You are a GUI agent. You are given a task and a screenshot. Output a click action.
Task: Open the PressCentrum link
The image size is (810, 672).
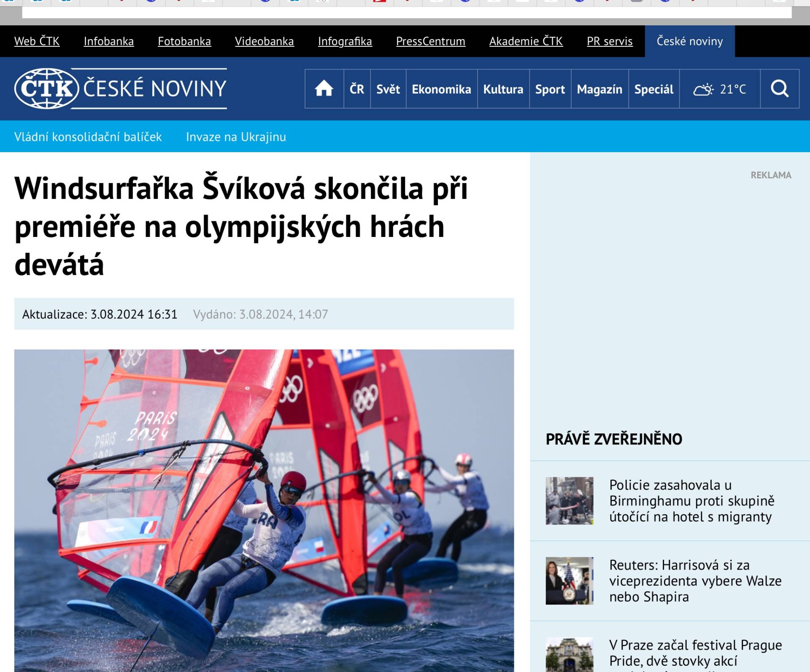430,41
